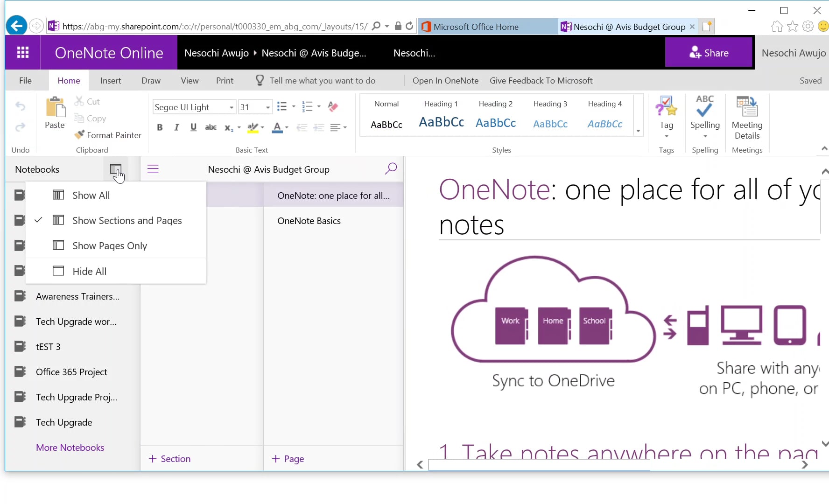Open the font size dropdown
Screen dimensions: 829x504
[268, 107]
